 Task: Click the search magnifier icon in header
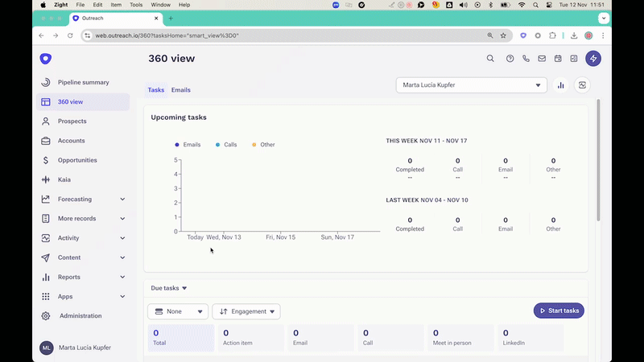click(490, 59)
